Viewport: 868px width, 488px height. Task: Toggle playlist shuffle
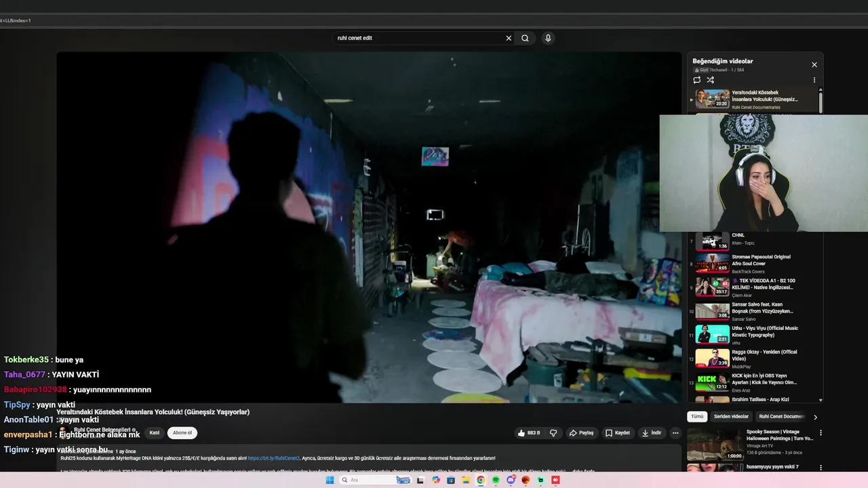710,80
